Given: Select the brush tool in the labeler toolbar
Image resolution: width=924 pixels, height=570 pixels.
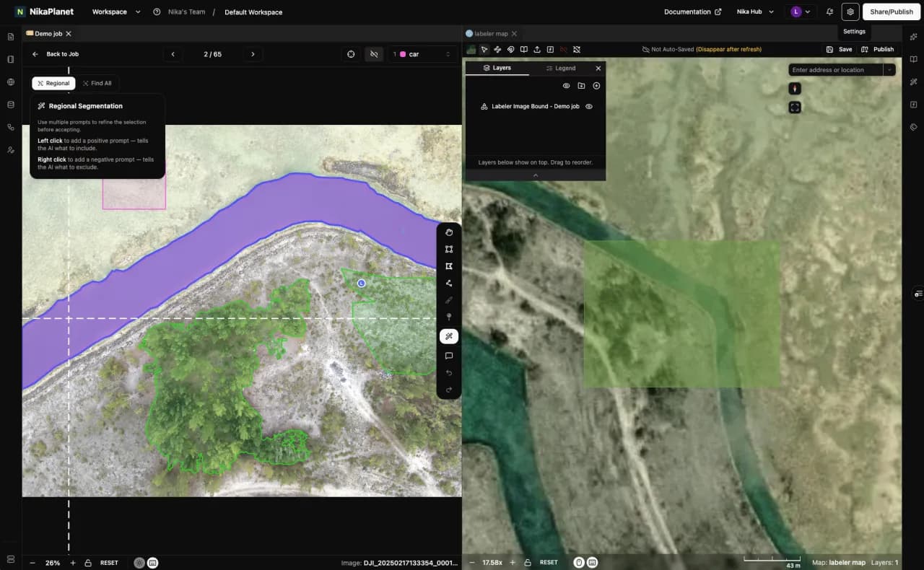Looking at the screenshot, I should (449, 300).
